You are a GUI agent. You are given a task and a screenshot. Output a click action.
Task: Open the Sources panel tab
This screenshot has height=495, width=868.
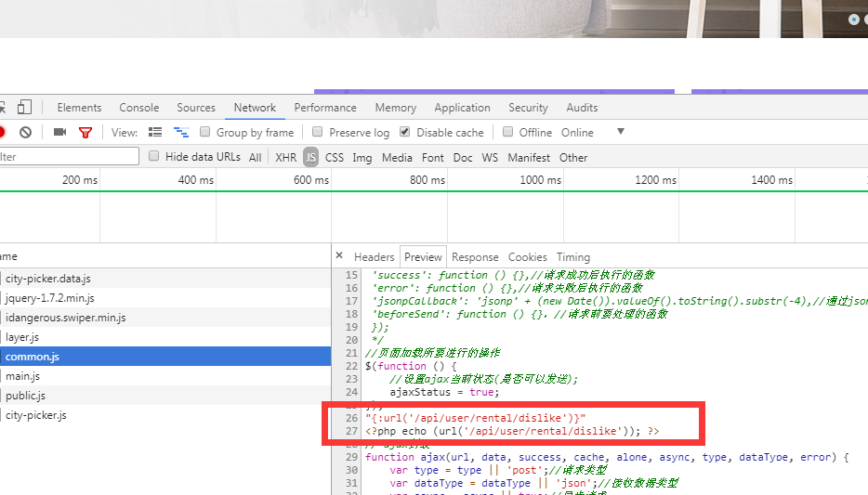[x=196, y=108]
